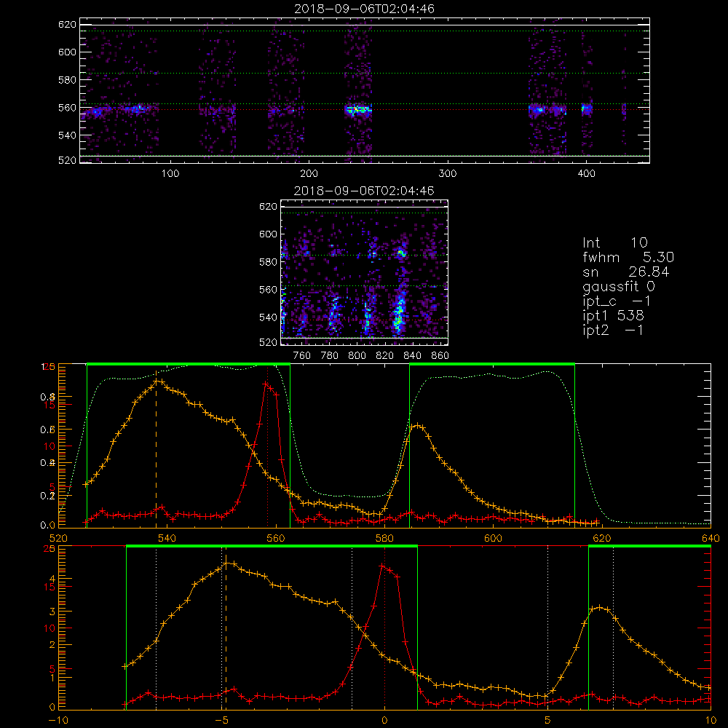Click the top plot title 2018-09-06T02:04:46
The image size is (728, 728).
[365, 9]
